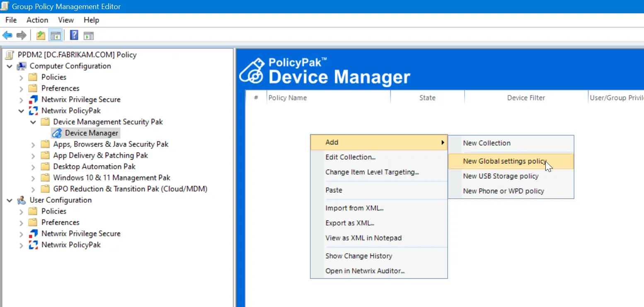Image resolution: width=644 pixels, height=307 pixels.
Task: Open the Add submenu in context menu
Action: click(379, 142)
